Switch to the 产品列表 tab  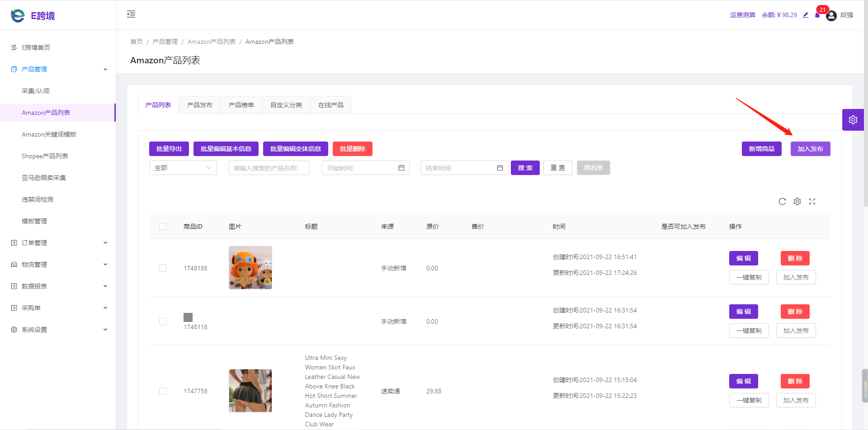tap(158, 105)
